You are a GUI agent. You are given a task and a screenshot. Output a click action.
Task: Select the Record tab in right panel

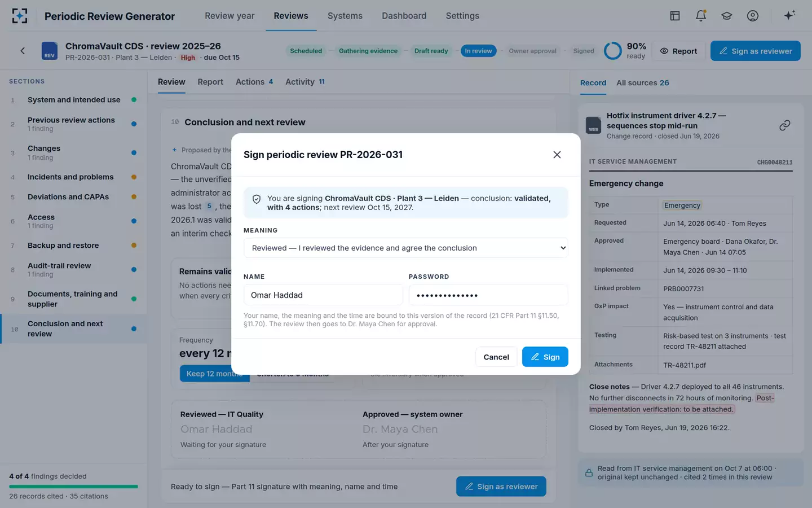(x=593, y=83)
